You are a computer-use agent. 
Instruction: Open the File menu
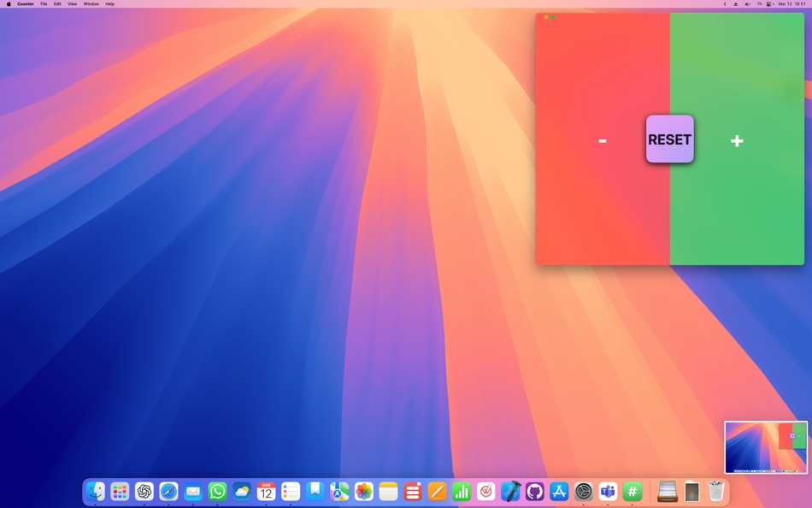coord(44,3)
